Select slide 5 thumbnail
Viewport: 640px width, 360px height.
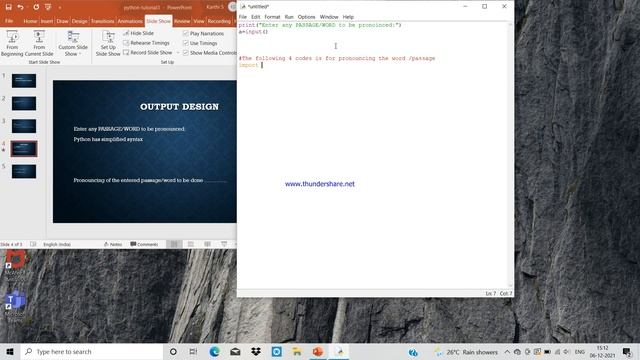pyautogui.click(x=24, y=171)
